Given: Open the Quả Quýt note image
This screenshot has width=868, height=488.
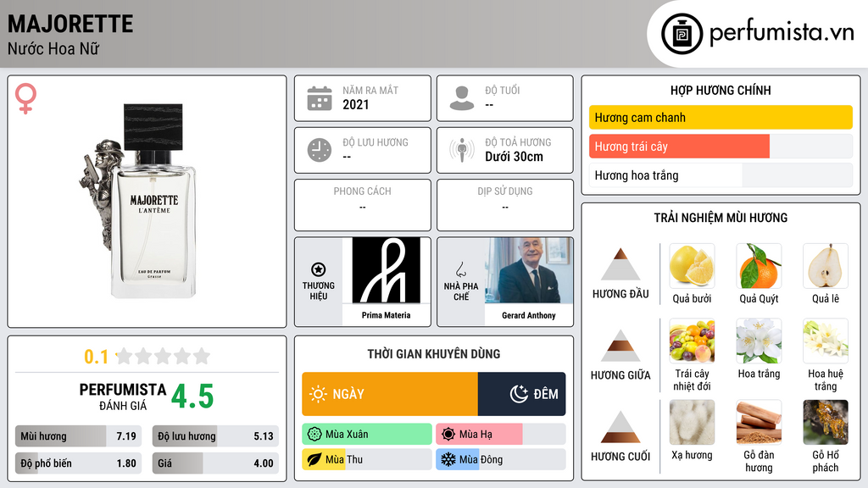Looking at the screenshot, I should pos(759,266).
